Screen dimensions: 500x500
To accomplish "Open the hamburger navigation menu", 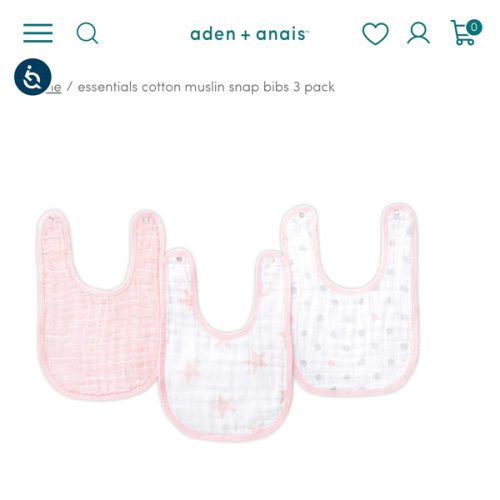I will point(38,33).
